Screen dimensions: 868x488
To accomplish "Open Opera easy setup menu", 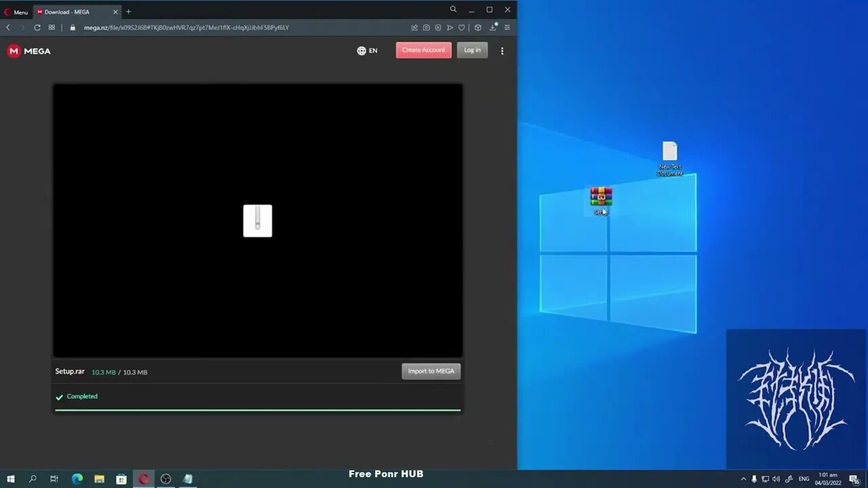I will (x=507, y=28).
